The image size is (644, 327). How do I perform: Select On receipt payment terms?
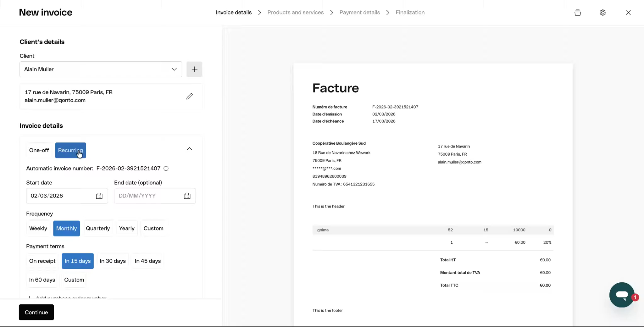[42, 261]
